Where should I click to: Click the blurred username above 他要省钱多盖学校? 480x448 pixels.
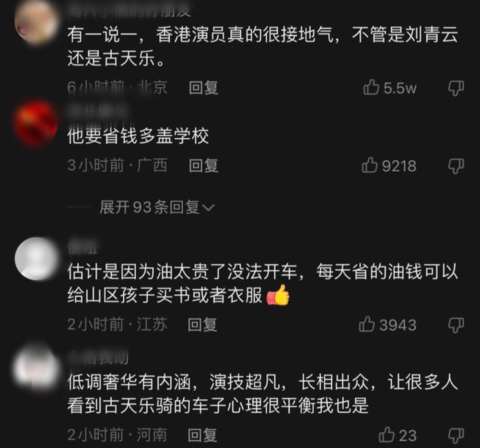pos(97,110)
